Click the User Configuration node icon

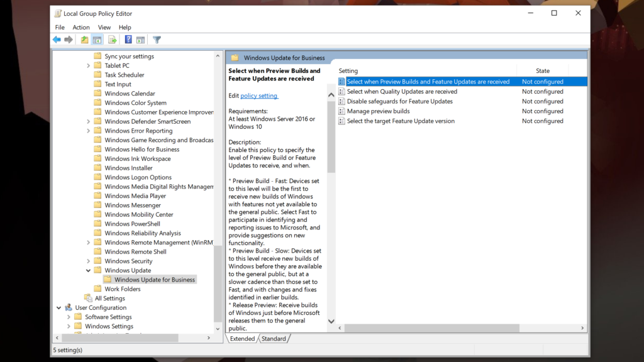[x=68, y=307]
